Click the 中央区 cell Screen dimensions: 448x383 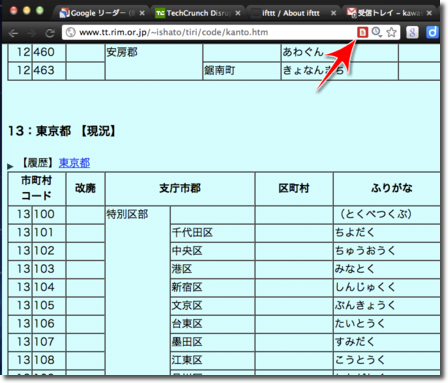click(x=212, y=251)
